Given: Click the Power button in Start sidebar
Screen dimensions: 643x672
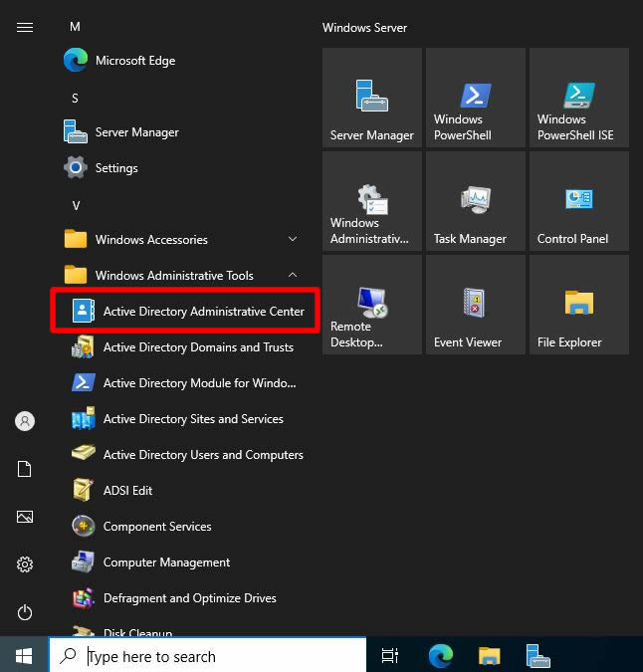Looking at the screenshot, I should coord(25,612).
